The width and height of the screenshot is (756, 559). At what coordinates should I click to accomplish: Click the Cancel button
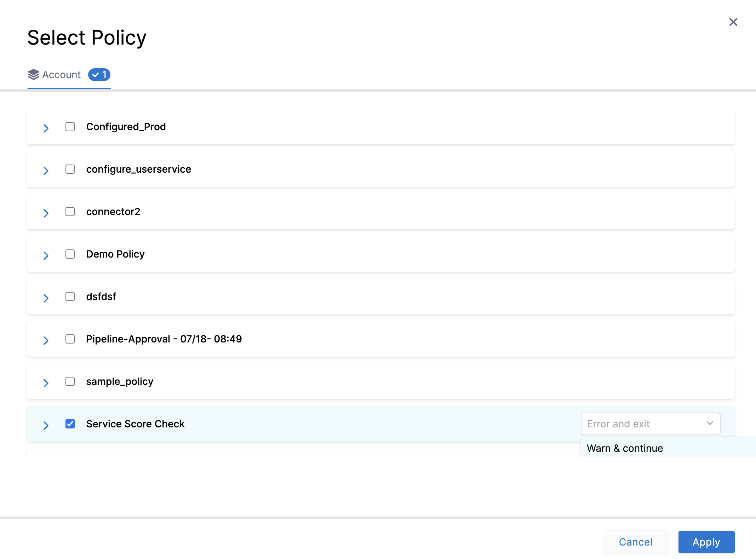tap(635, 542)
